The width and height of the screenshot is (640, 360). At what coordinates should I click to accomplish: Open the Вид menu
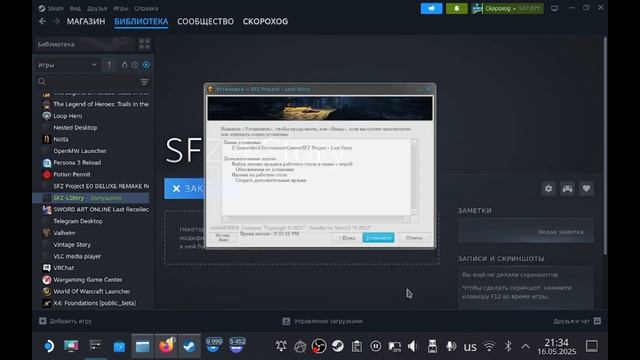75,8
